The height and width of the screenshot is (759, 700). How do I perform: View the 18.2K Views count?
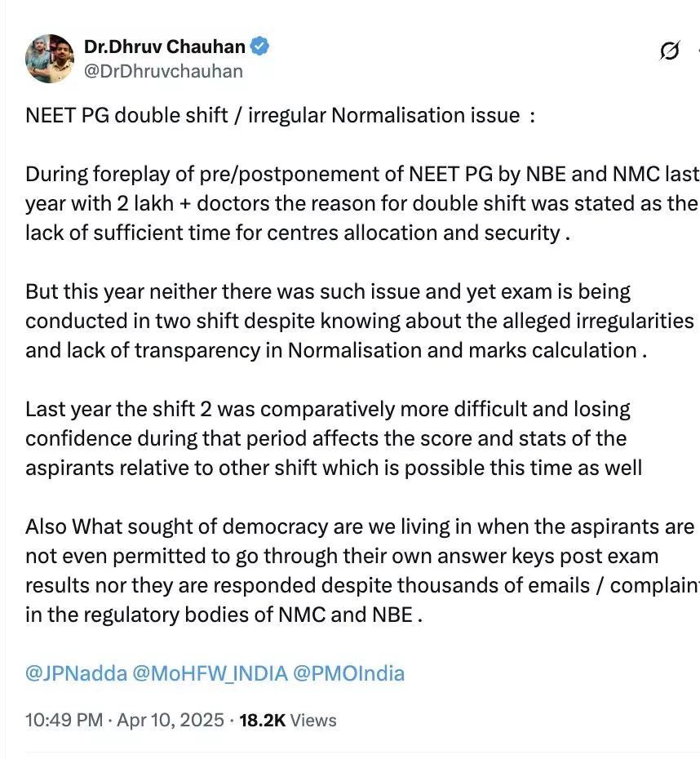pyautogui.click(x=287, y=720)
